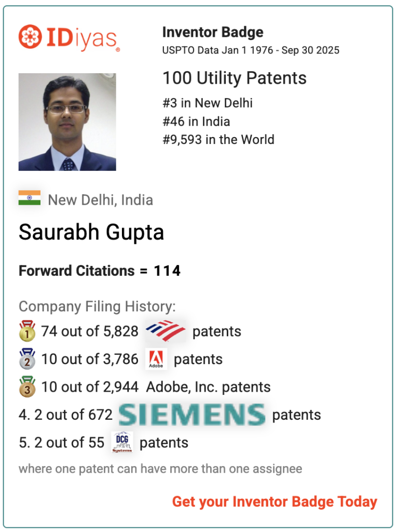Click the 100 Utility Patents heading
Viewport: 397px width, 532px height.
[235, 78]
